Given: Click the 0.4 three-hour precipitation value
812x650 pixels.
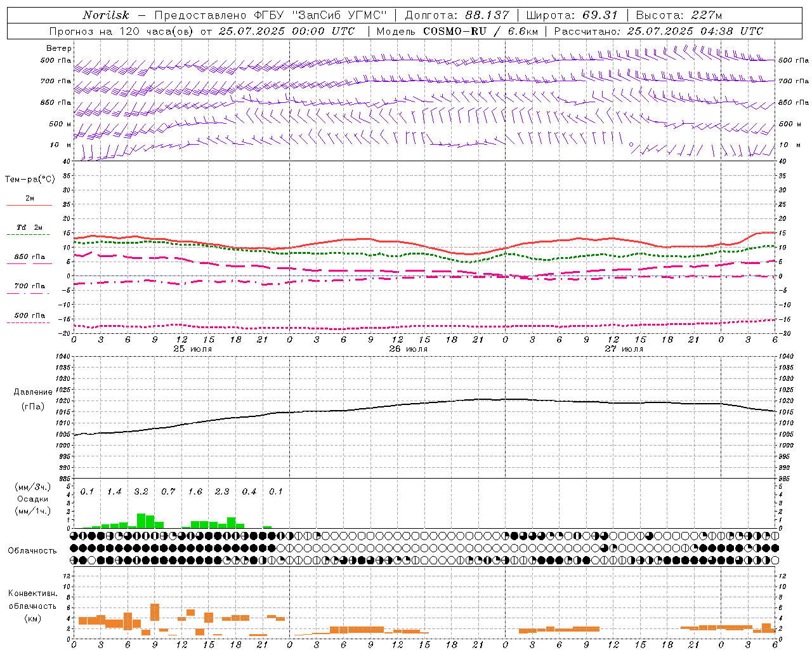Looking at the screenshot, I should tap(249, 491).
